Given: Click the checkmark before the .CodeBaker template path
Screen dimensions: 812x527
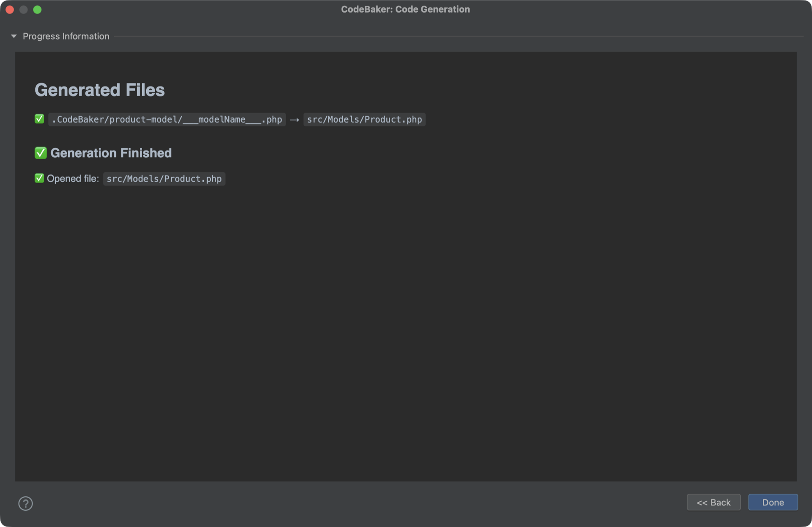Looking at the screenshot, I should pyautogui.click(x=39, y=119).
